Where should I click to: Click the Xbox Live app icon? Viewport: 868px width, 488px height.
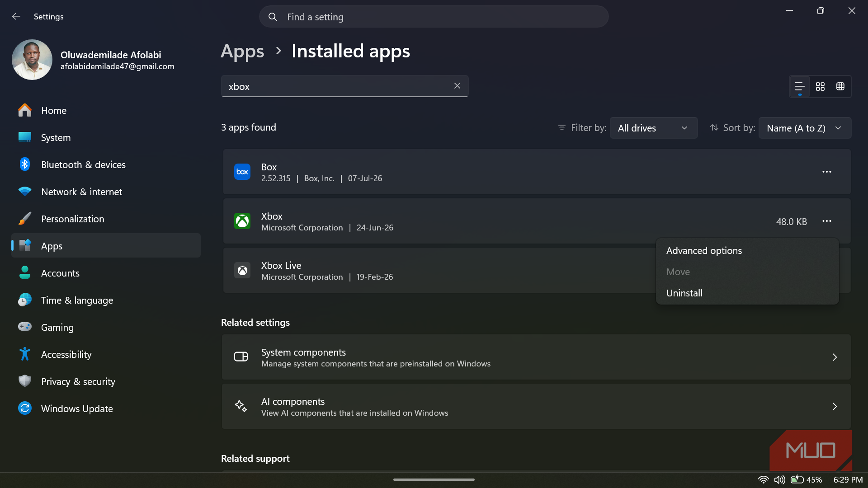click(242, 270)
